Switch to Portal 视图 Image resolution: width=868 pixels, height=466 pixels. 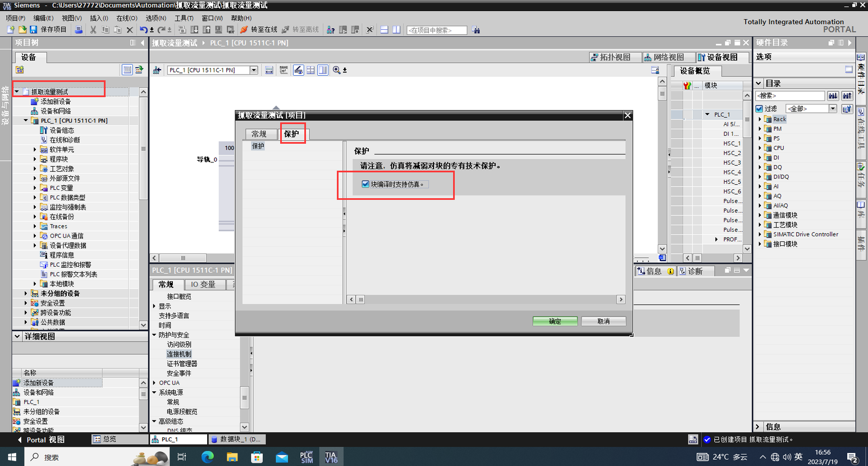coord(42,440)
